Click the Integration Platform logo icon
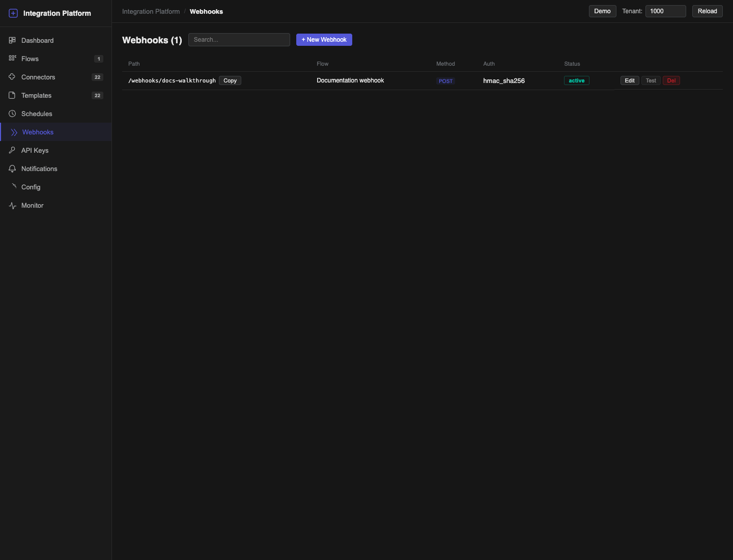This screenshot has height=560, width=733. point(13,13)
